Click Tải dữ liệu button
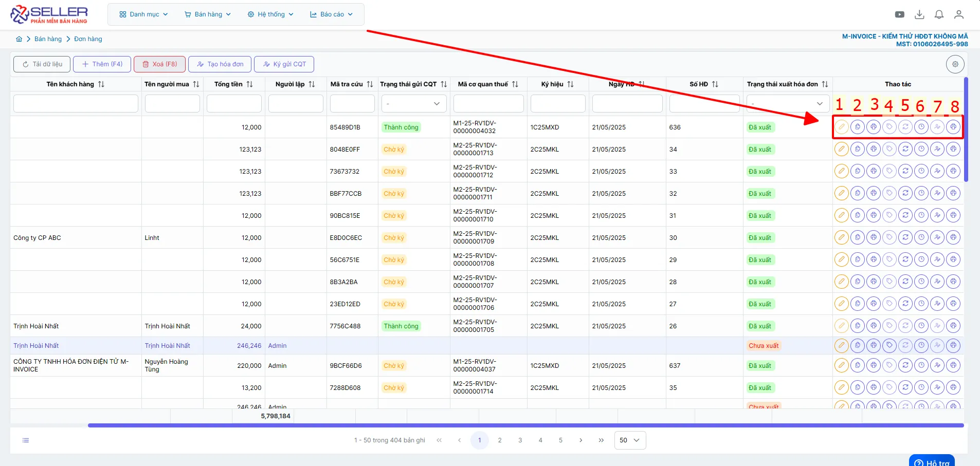The width and height of the screenshot is (980, 466). [42, 64]
